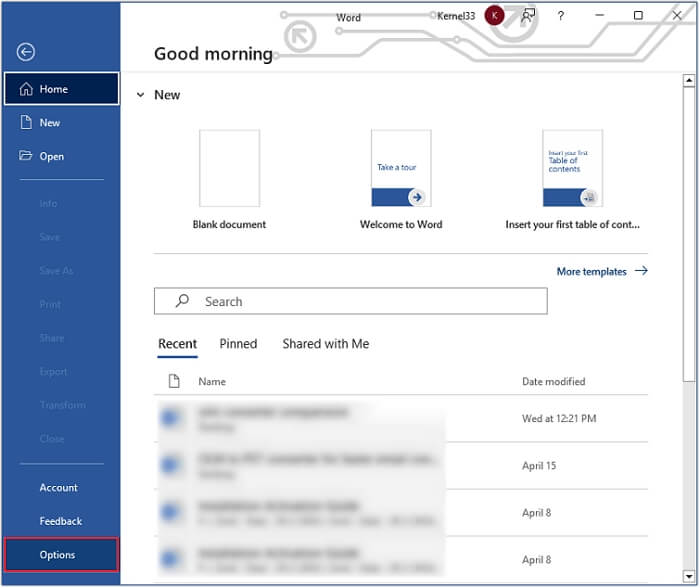Select Open in the left sidebar
The image size is (700, 588).
coord(62,156)
